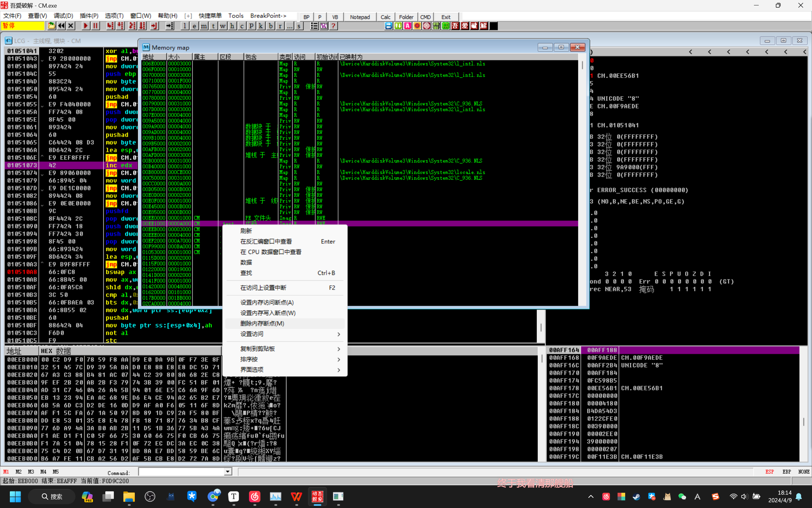Open breakpoints window via 'b' button
The height and width of the screenshot is (508, 812).
(271, 26)
